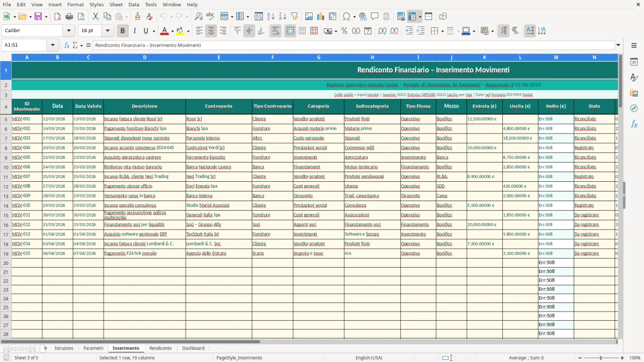Open sidebar Gallery panel
The image size is (644, 362).
point(634,93)
